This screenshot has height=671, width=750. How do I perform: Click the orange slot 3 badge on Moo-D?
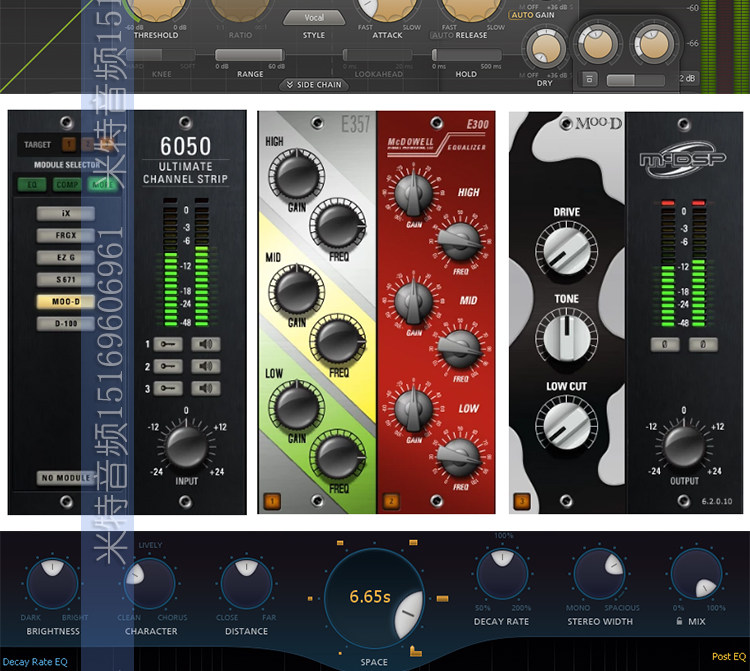click(x=521, y=502)
